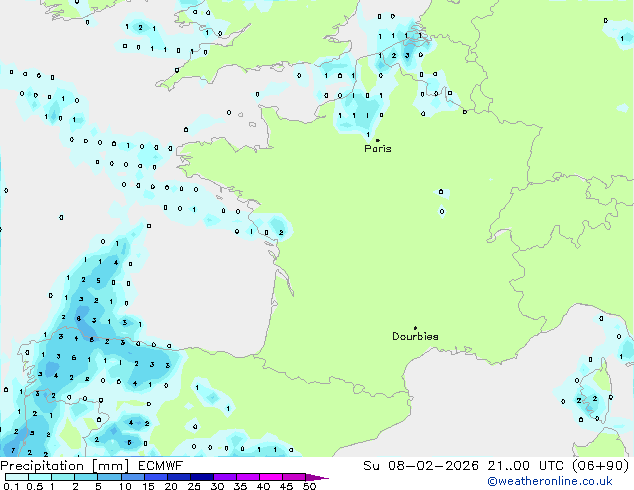Click the Dourbies city label
Viewport: 634px width, 490px height.
415,336
